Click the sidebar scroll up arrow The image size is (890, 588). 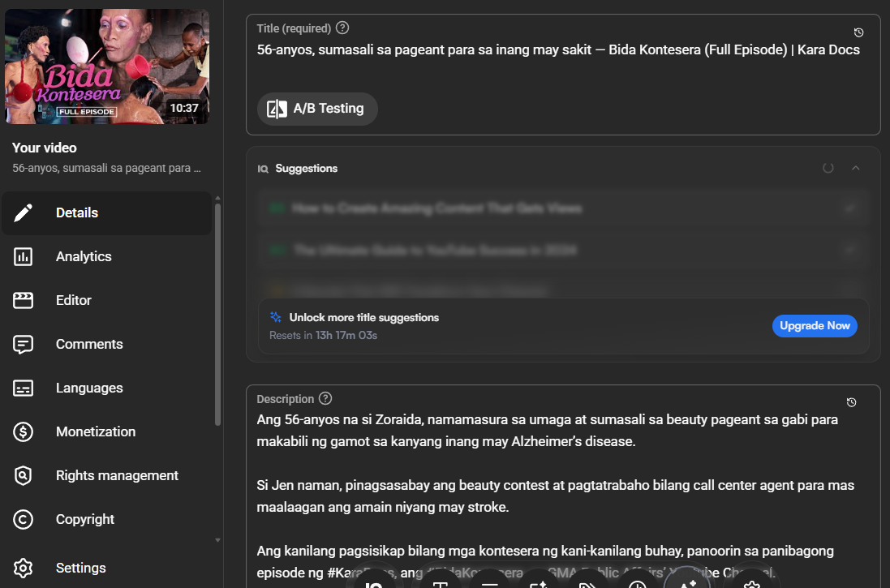coord(217,198)
